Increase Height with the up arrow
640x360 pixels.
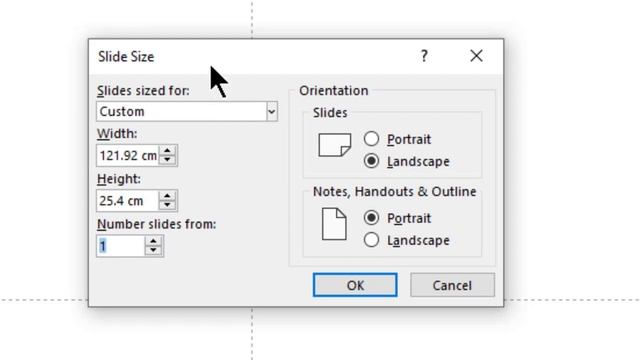coord(167,196)
